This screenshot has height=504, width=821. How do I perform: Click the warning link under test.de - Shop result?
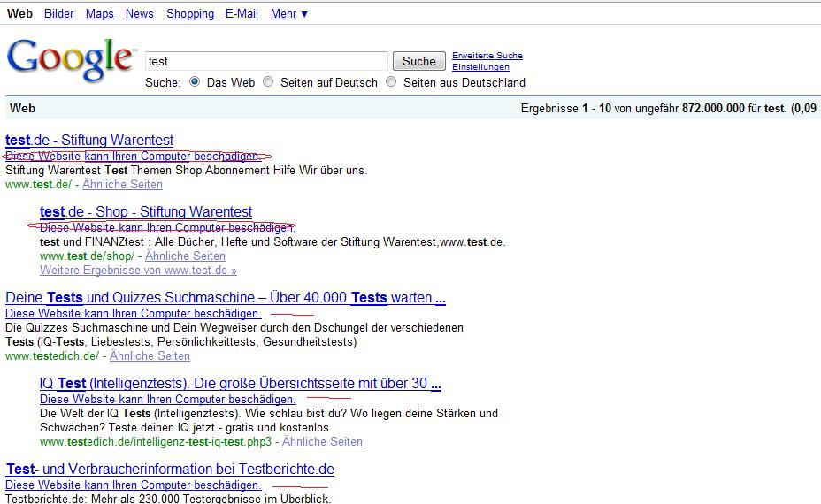(167, 227)
